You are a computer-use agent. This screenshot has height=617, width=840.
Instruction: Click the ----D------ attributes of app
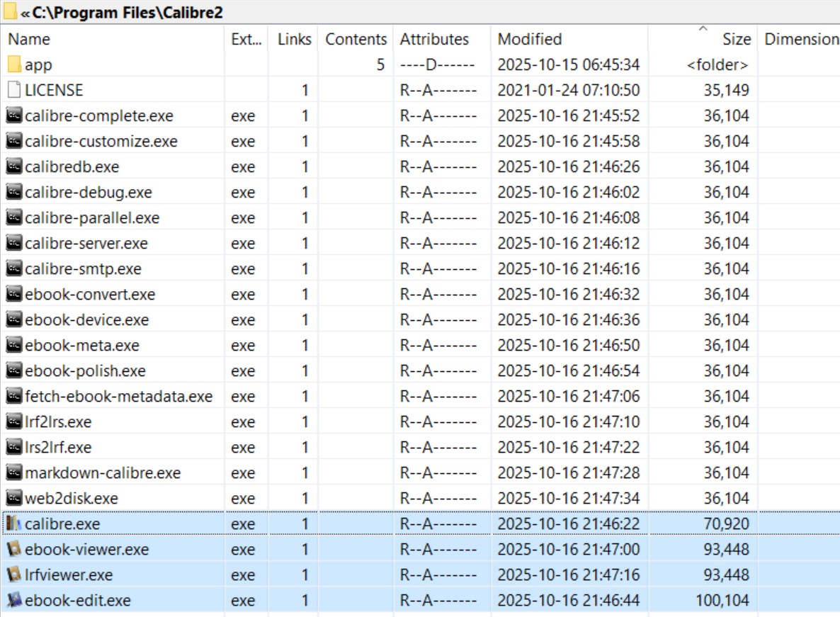[437, 64]
